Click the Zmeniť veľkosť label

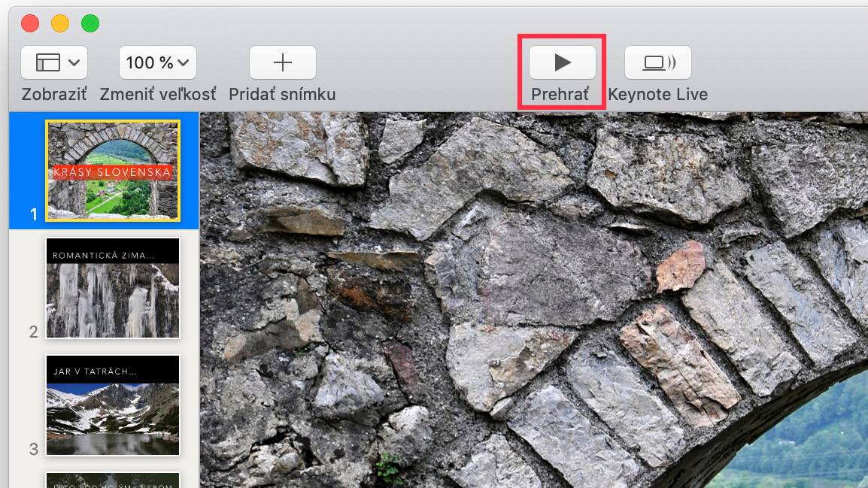(x=158, y=94)
